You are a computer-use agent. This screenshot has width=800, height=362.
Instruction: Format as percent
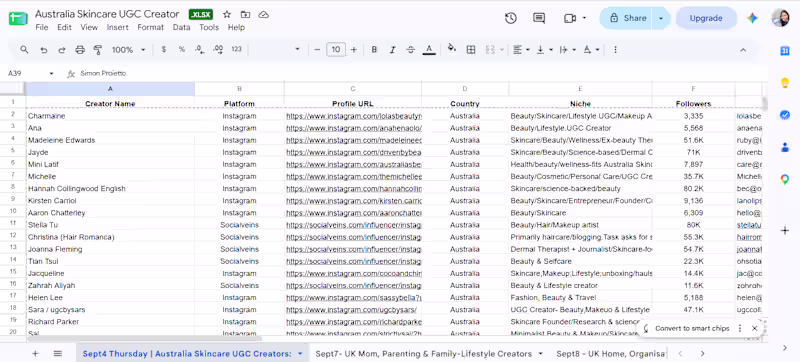tap(182, 49)
